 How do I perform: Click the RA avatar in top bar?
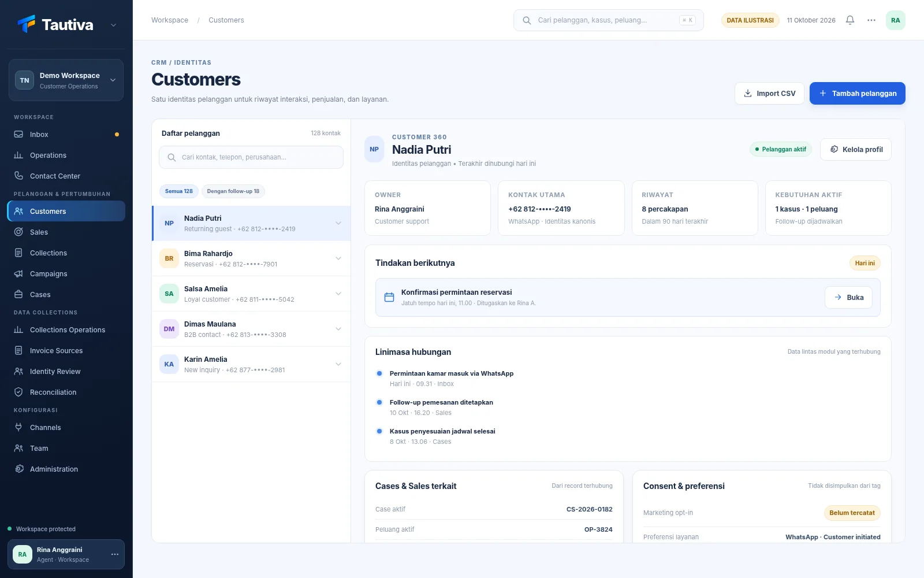tap(896, 20)
